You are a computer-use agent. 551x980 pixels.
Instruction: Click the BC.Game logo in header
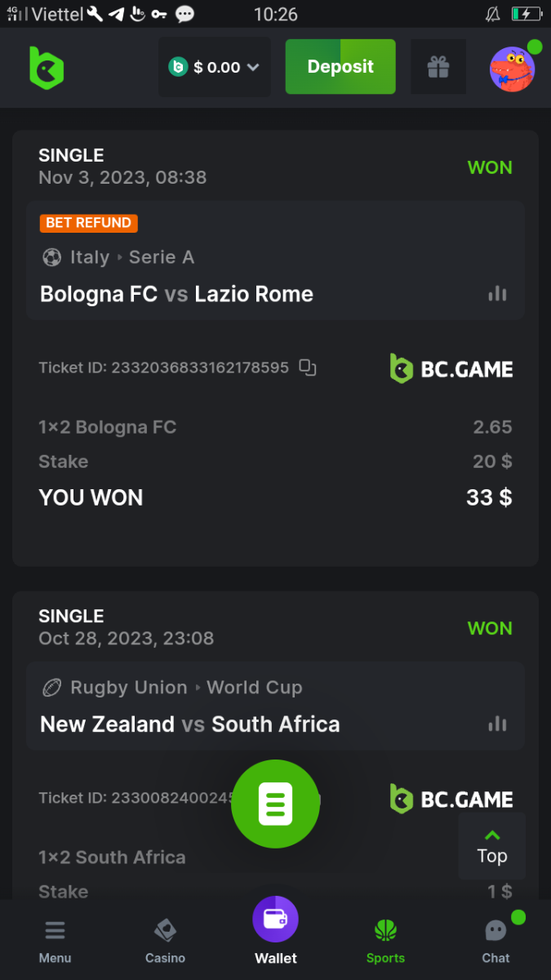(x=46, y=67)
